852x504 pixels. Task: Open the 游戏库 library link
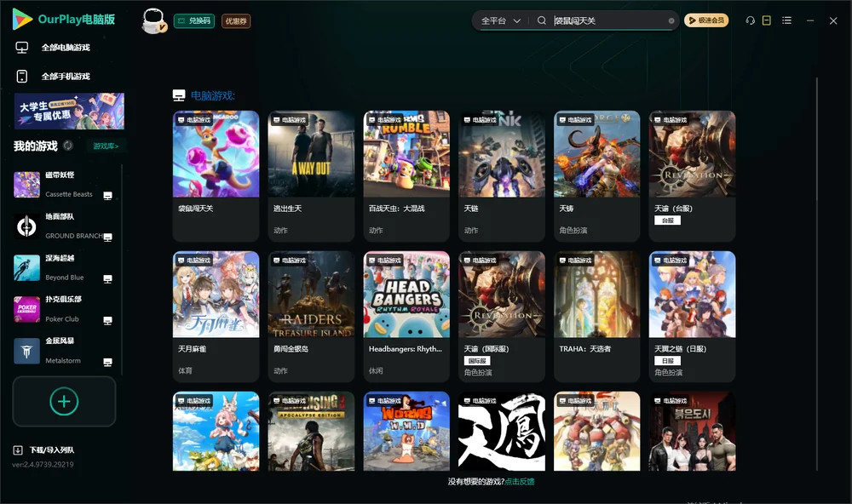(106, 146)
